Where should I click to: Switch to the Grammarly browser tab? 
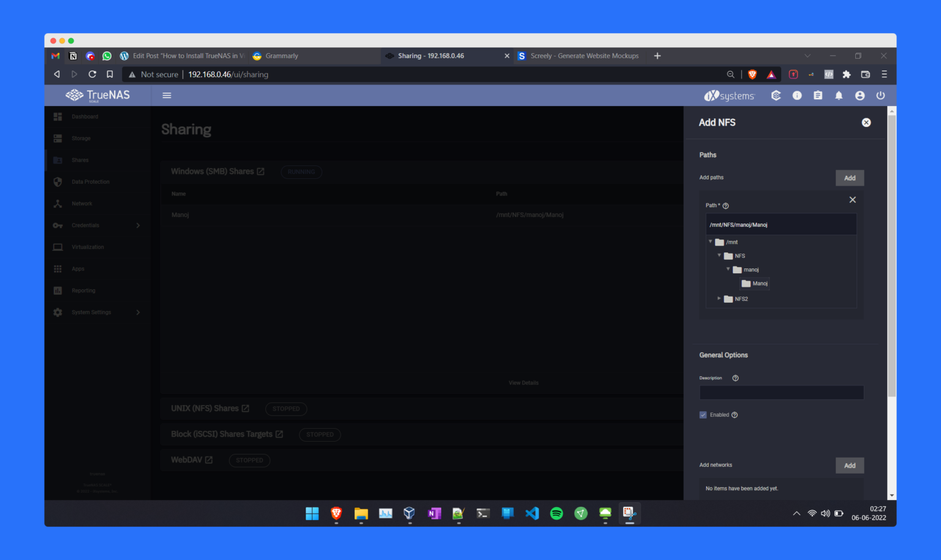click(x=281, y=56)
